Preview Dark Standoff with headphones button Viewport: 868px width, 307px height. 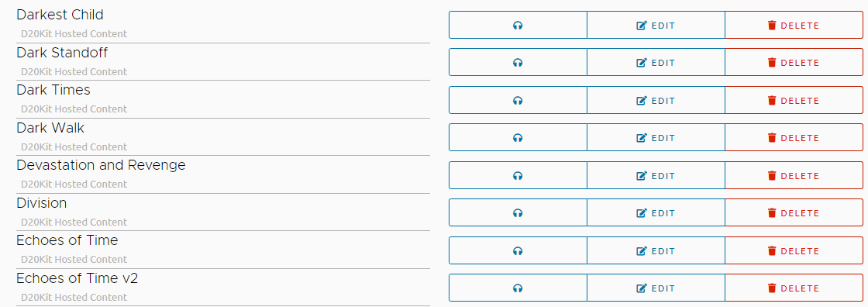point(518,63)
